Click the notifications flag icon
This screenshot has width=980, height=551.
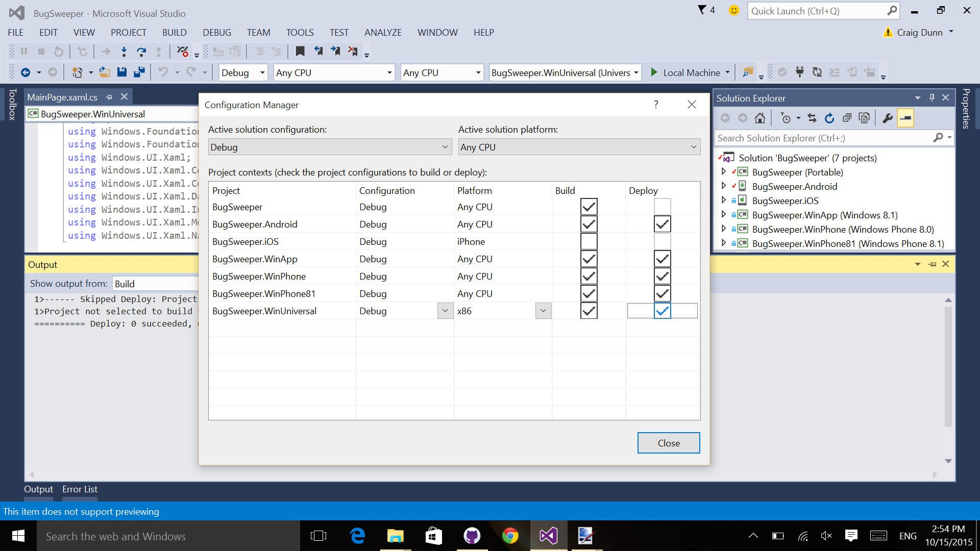point(703,10)
